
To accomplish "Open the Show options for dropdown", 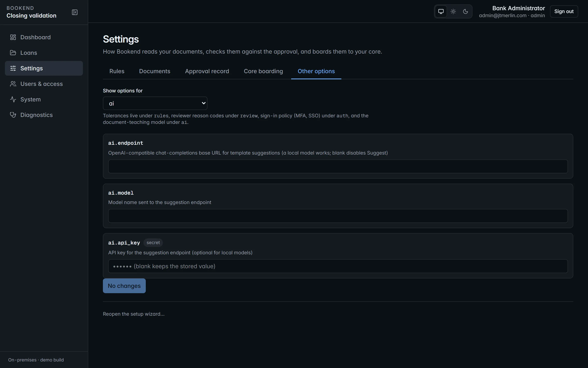I will pos(155,103).
